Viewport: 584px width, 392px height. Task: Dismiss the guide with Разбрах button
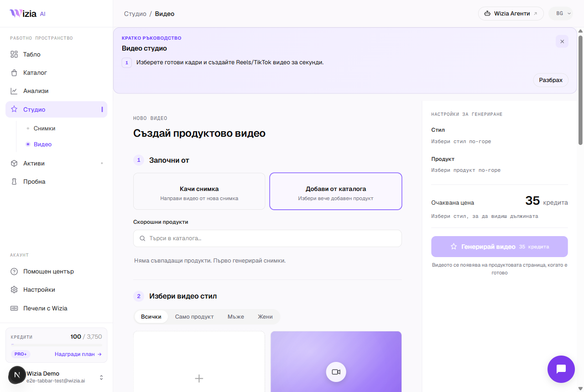[551, 80]
